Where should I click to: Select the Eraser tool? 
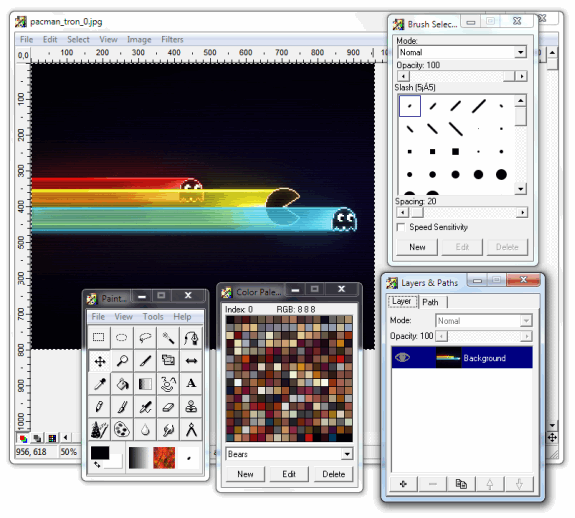click(168, 407)
